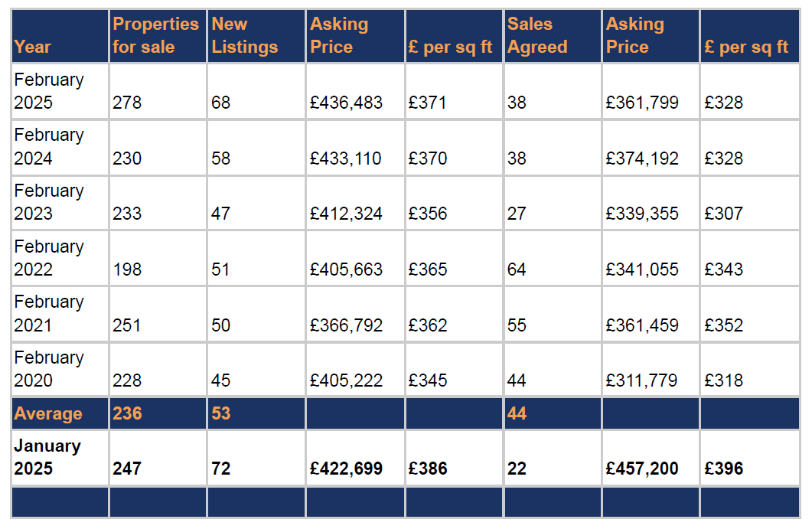Select the Properties for sale header cell
Image resolution: width=812 pixels, height=529 pixels.
click(x=155, y=35)
